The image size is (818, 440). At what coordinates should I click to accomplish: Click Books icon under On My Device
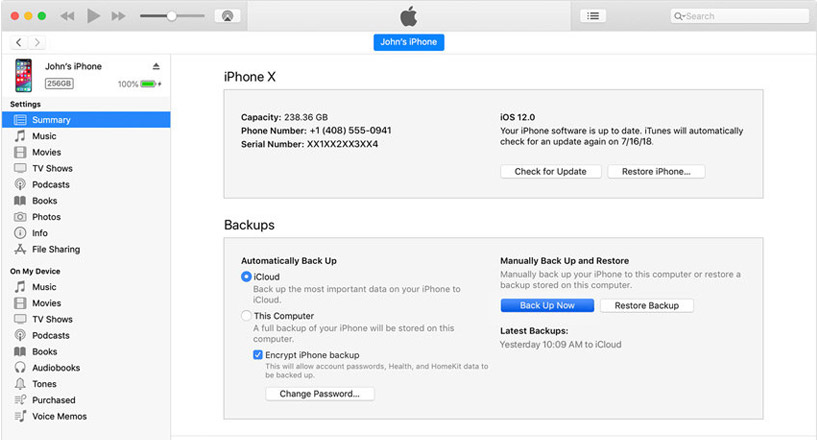click(x=20, y=351)
